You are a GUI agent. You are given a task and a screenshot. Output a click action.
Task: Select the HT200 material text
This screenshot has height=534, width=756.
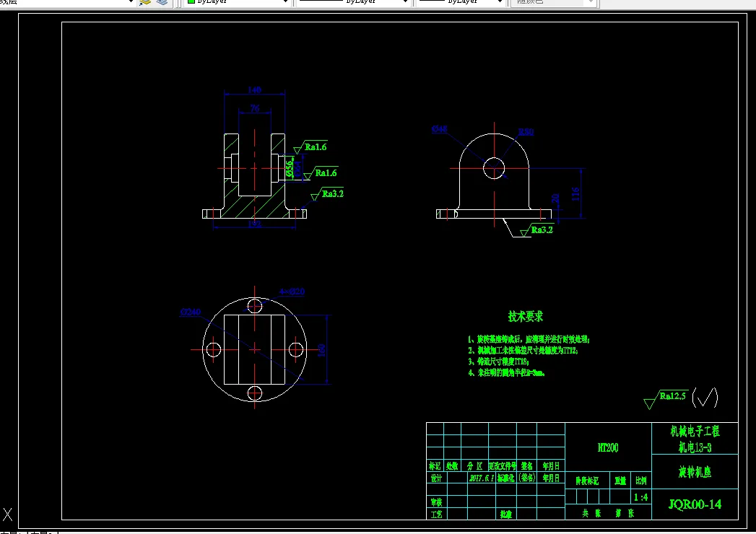[x=608, y=447]
